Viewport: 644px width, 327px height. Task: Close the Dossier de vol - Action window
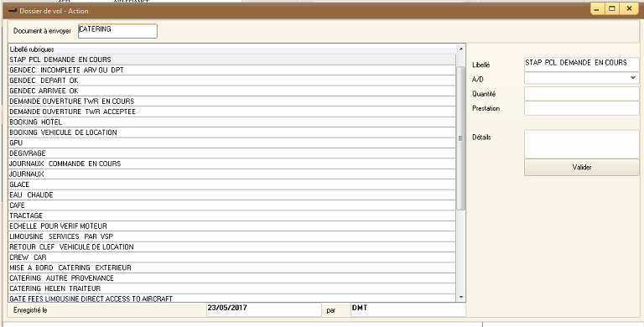629,9
